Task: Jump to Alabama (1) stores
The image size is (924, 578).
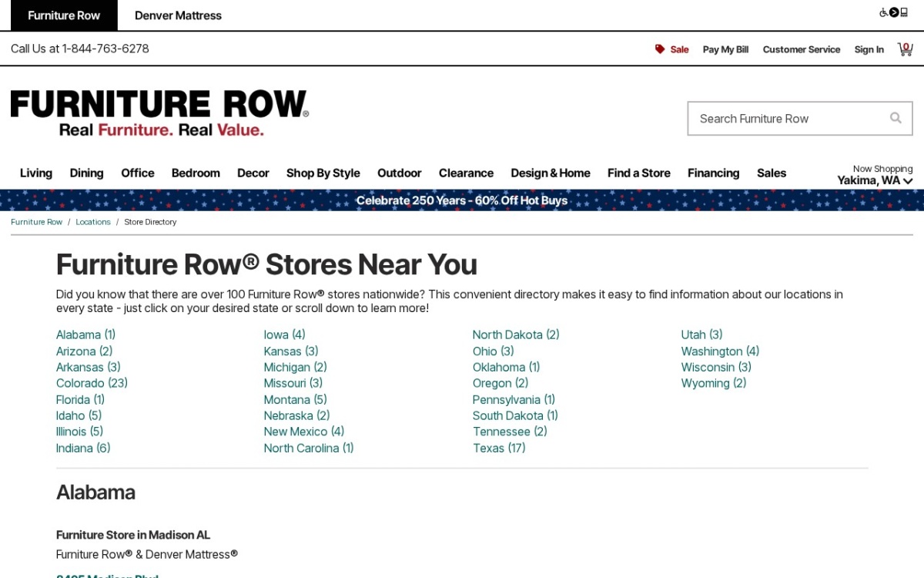Action: [85, 334]
